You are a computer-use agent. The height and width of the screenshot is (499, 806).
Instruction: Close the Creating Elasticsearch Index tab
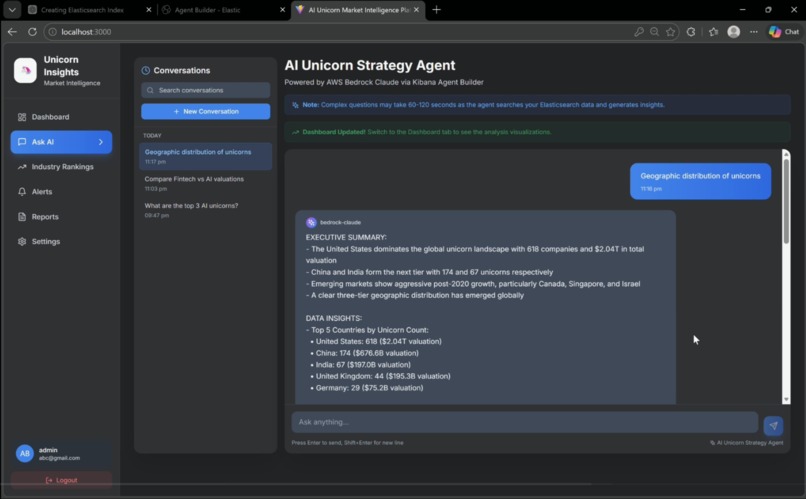pyautogui.click(x=149, y=10)
